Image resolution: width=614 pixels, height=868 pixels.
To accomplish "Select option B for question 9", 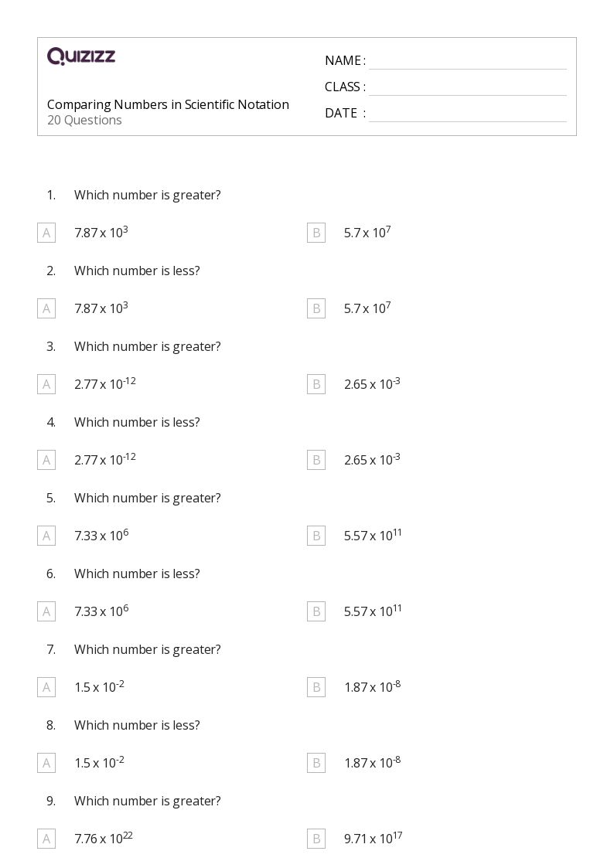I will click(x=316, y=839).
